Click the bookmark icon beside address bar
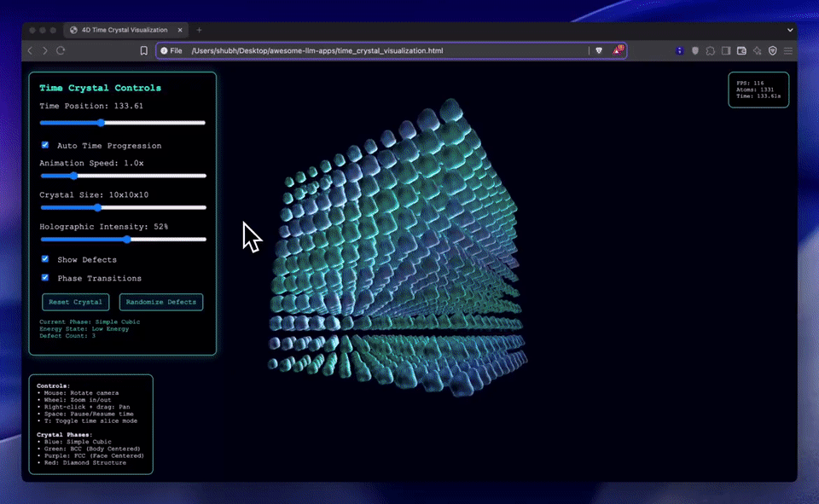Image resolution: width=819 pixels, height=504 pixels. coord(144,51)
